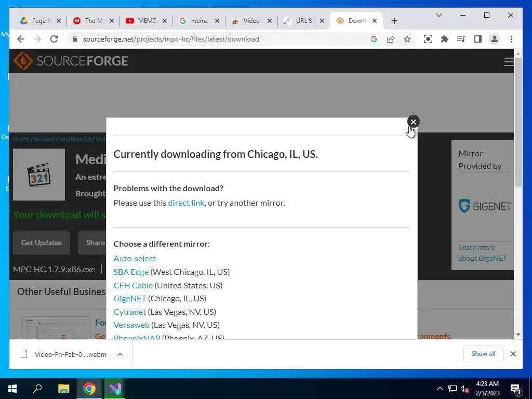The width and height of the screenshot is (532, 399).
Task: Open Chrome three-dot menu
Action: tap(511, 39)
